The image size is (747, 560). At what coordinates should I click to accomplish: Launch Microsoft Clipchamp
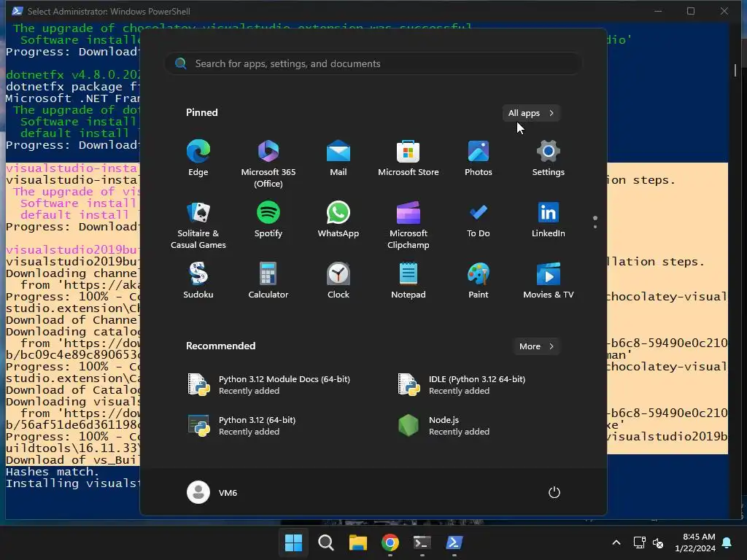point(409,225)
